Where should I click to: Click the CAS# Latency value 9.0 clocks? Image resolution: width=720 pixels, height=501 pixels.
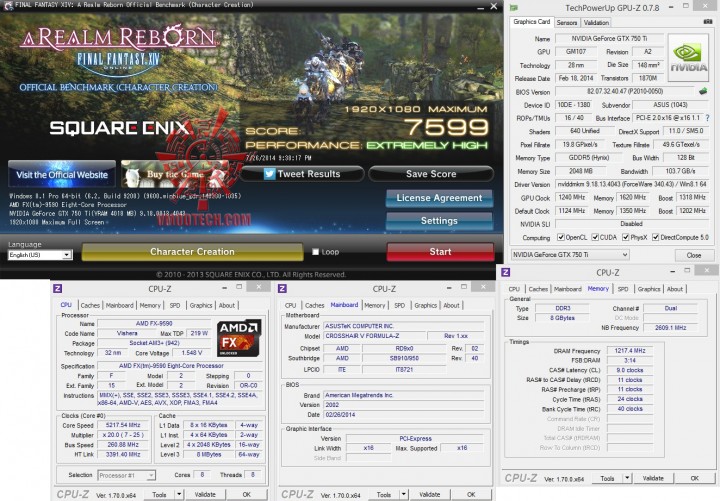(630, 370)
